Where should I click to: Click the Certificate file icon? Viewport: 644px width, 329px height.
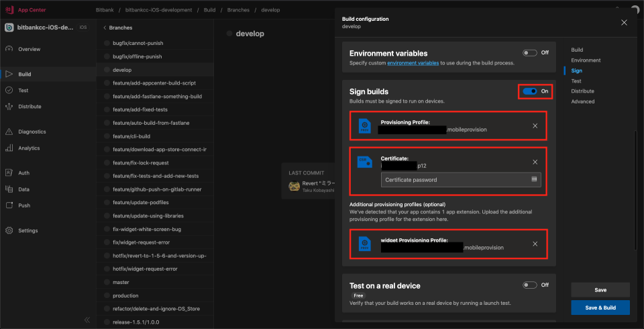coord(364,162)
